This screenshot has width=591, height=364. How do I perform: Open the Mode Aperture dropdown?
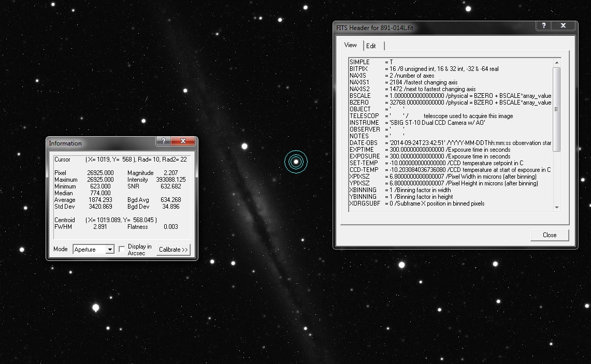pos(110,250)
